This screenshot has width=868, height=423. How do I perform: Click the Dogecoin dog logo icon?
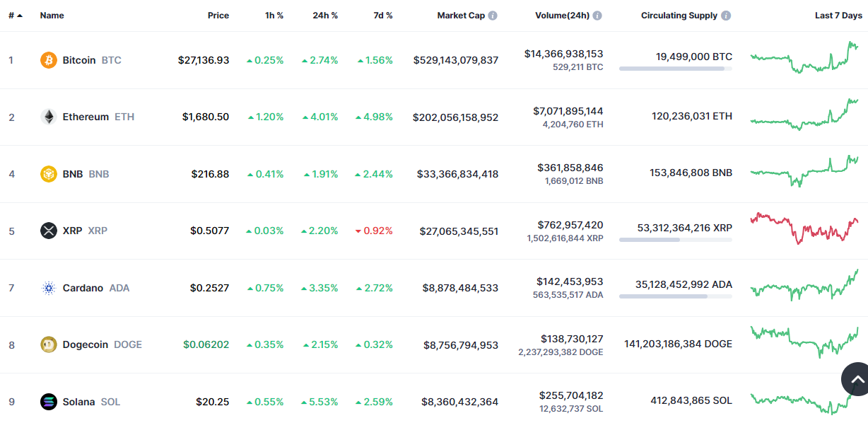pos(49,344)
